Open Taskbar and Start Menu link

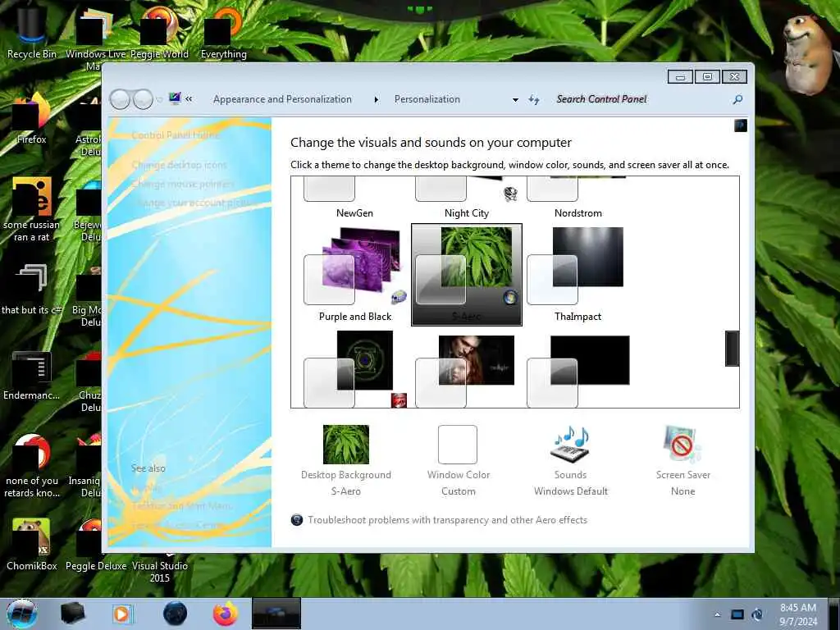(181, 505)
